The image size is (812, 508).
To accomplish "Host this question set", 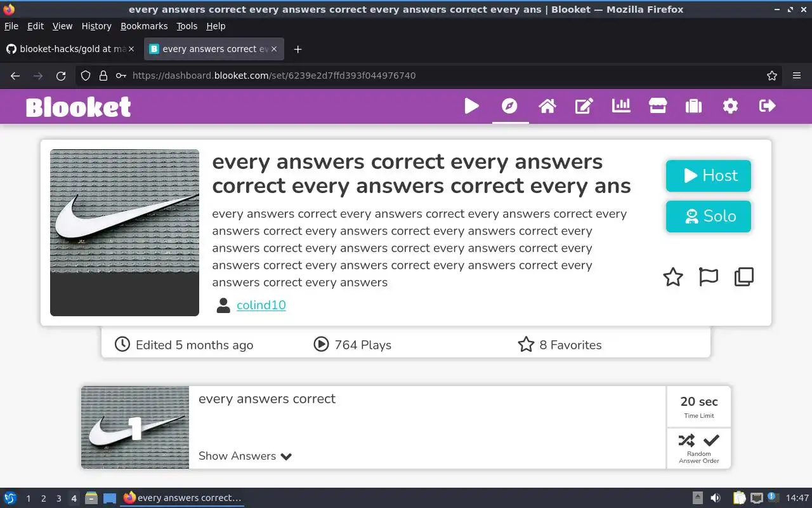I will [x=709, y=176].
